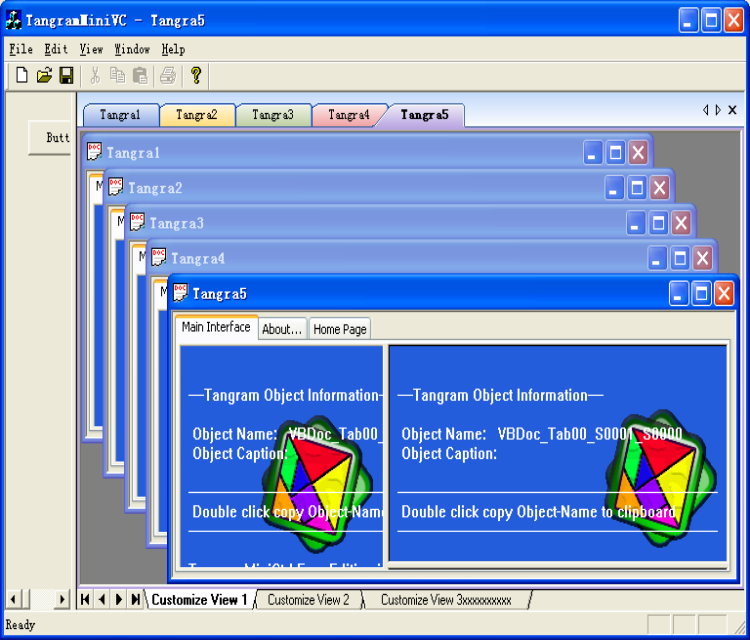
Task: Click the Tangra5 window document icon
Action: 180,293
